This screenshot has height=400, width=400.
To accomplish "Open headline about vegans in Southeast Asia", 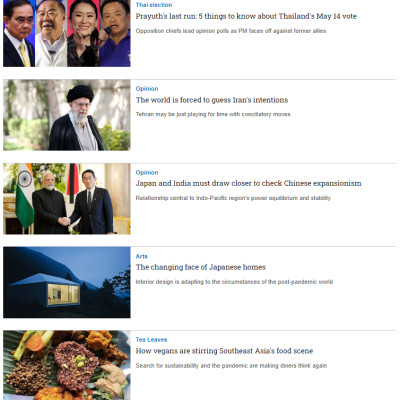I will click(x=224, y=351).
